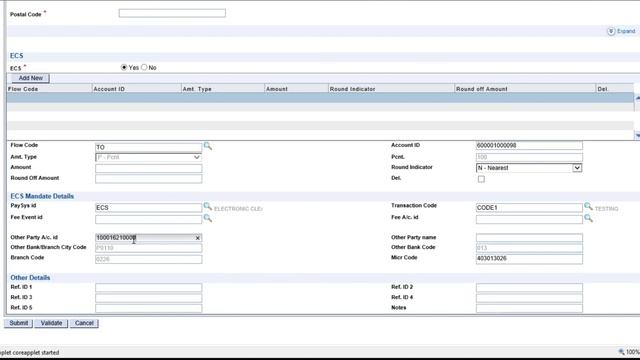
Task: Click the Other Bank/Branch City Code field
Action: (x=149, y=248)
